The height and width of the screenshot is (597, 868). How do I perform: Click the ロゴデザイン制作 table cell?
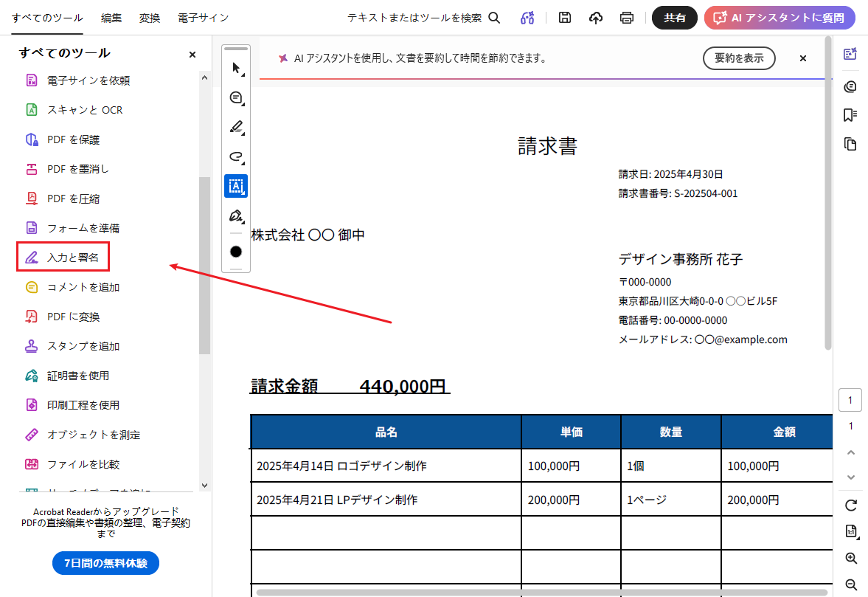[386, 466]
